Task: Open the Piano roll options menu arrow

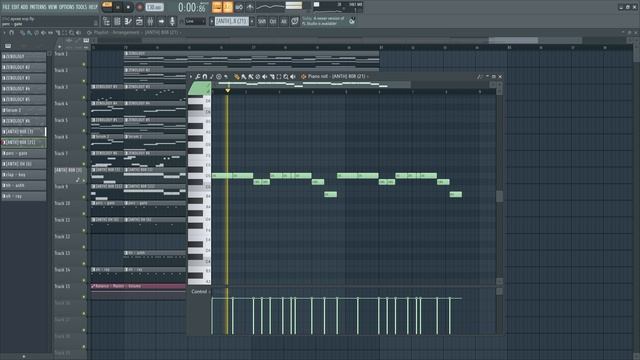Action: [191, 77]
